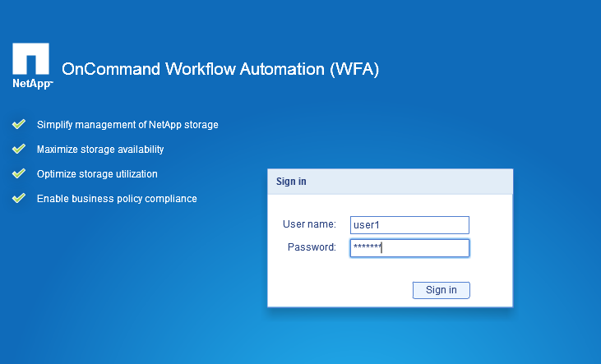Click empty white space above User name field

coord(390,204)
